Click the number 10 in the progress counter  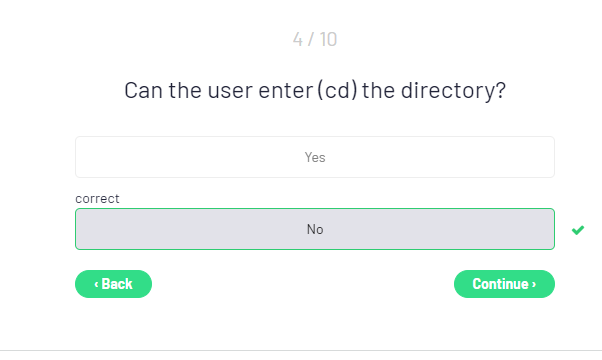pyautogui.click(x=328, y=39)
